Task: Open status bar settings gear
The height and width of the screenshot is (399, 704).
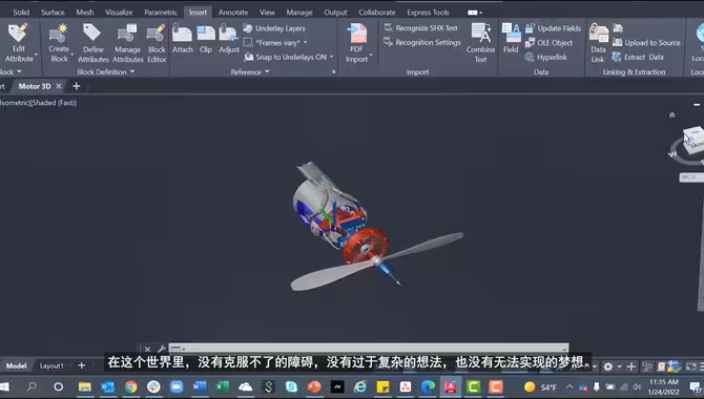Action: (x=608, y=367)
